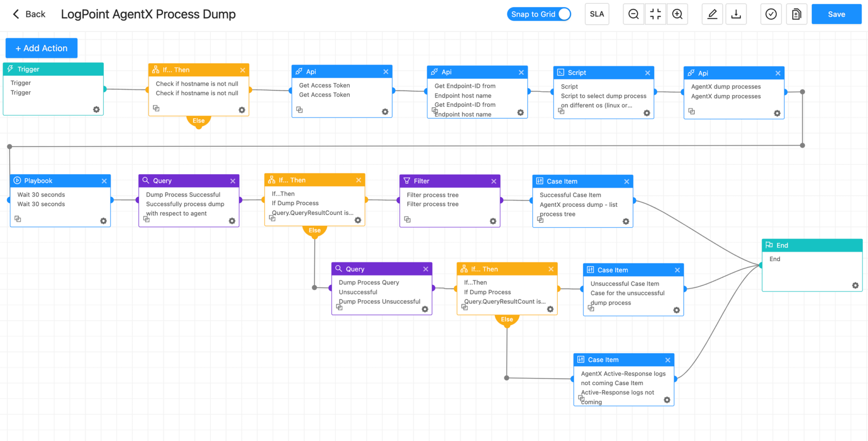
Task: Click the validate checkmark icon
Action: [771, 14]
